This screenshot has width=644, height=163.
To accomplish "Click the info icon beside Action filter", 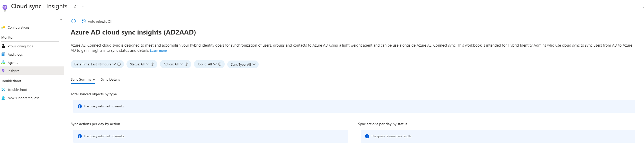I will (x=186, y=64).
